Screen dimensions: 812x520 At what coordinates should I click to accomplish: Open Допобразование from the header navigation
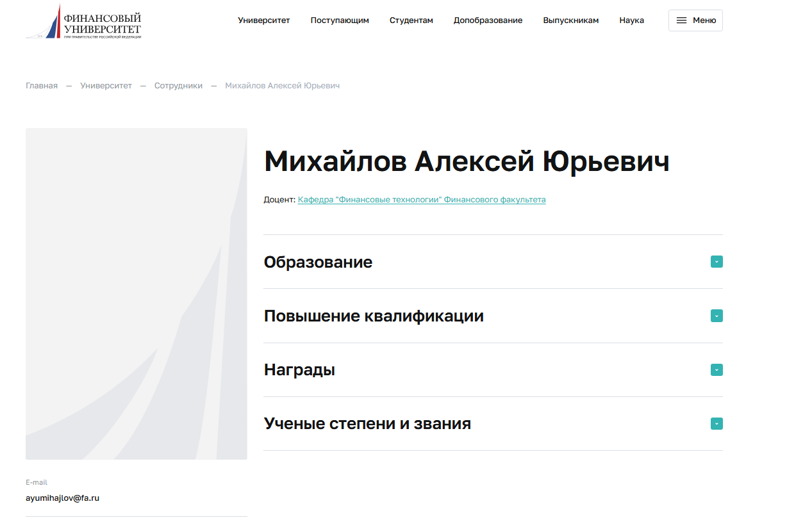pos(488,20)
